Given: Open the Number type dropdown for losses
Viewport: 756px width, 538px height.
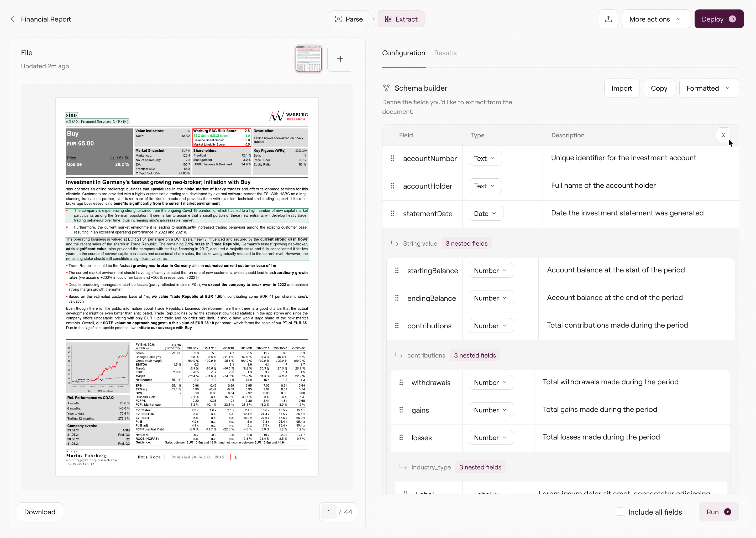Looking at the screenshot, I should 491,438.
